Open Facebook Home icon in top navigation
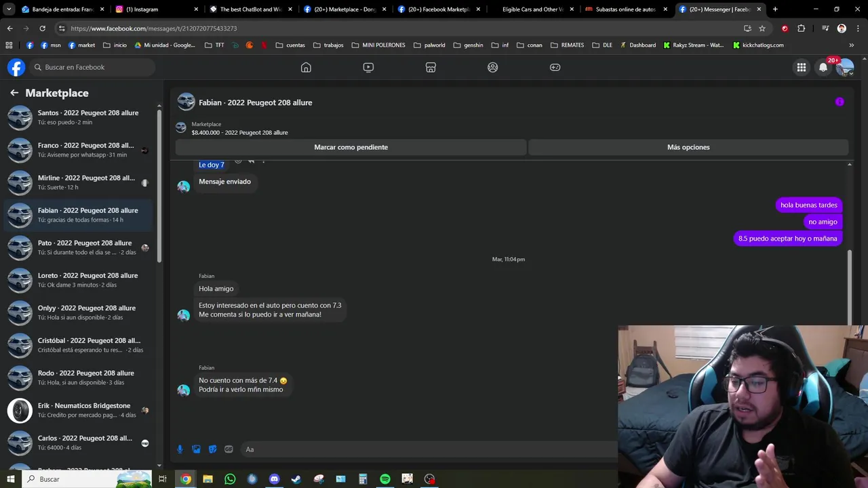 tap(306, 67)
